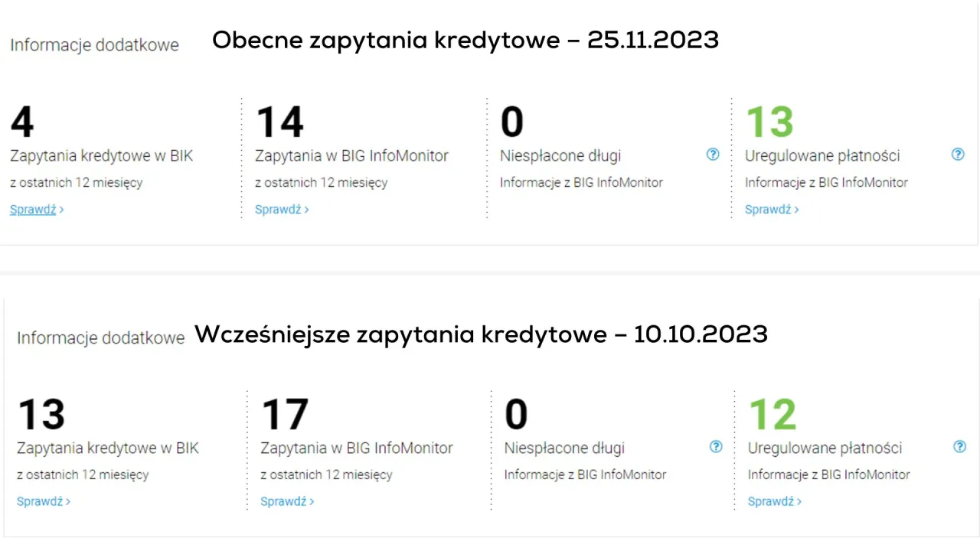980x551 pixels.
Task: Click the zero count of Niespłacone długi
Action: pos(511,121)
